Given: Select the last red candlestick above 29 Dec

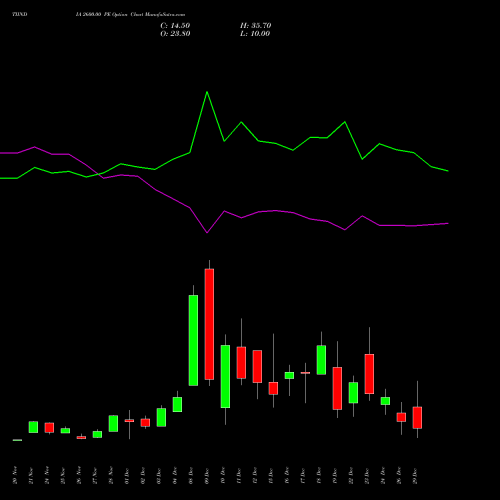Looking at the screenshot, I should 417,417.
